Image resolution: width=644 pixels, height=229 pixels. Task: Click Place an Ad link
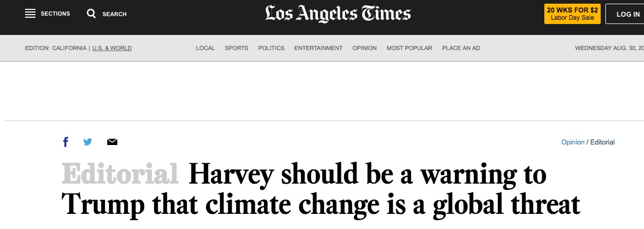tap(461, 48)
